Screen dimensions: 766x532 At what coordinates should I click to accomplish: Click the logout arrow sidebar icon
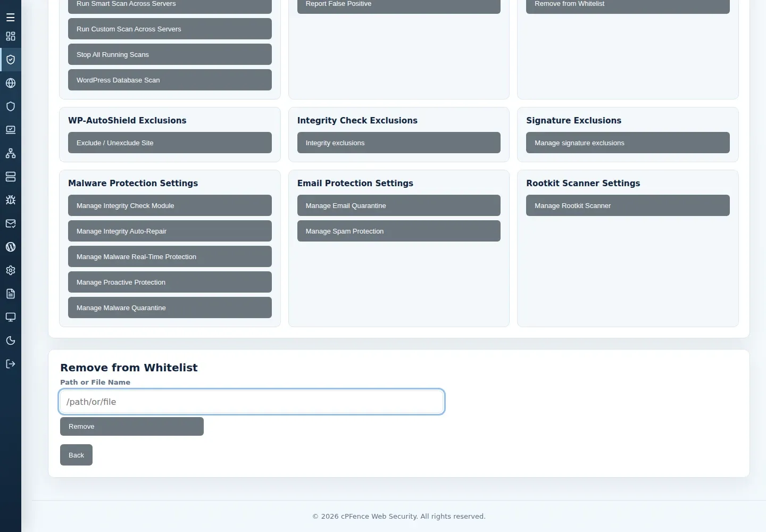(11, 364)
